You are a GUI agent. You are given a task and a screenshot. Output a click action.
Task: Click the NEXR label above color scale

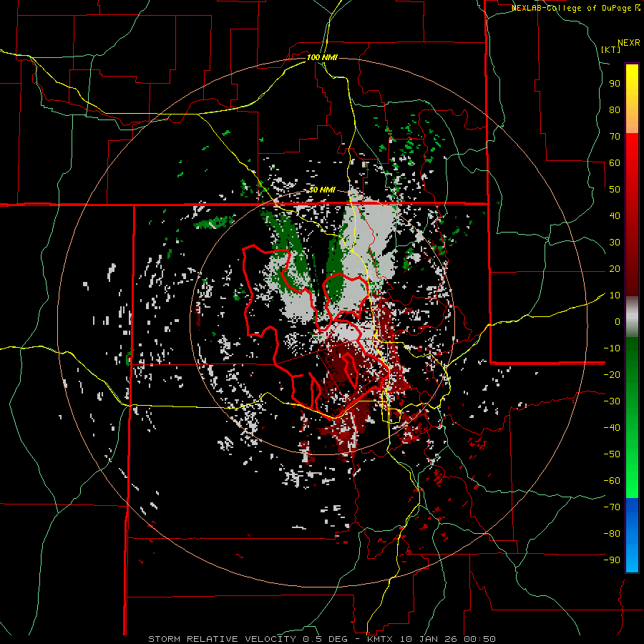pos(629,42)
